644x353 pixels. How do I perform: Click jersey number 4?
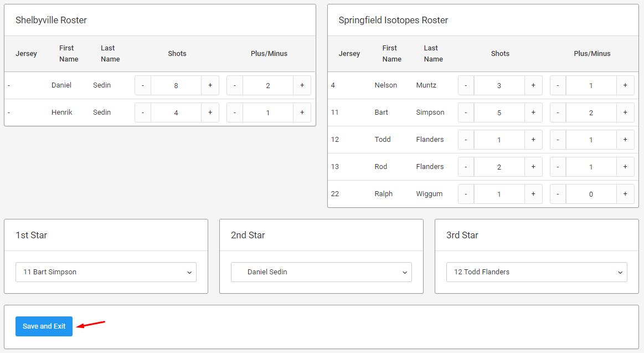333,85
